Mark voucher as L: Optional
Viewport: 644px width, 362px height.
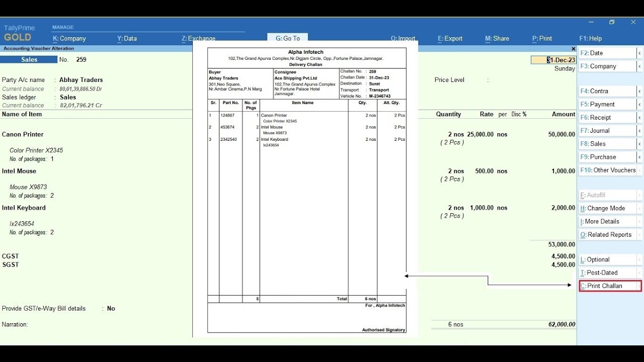coord(607,259)
